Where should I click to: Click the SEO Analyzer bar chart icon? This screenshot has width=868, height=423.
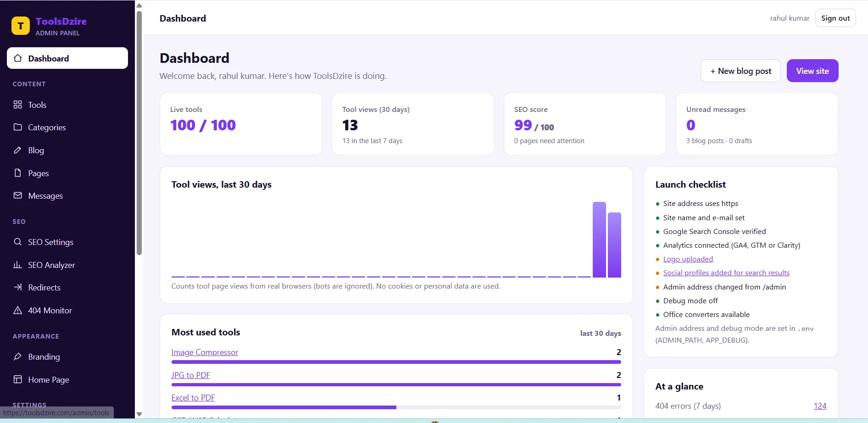pos(18,265)
